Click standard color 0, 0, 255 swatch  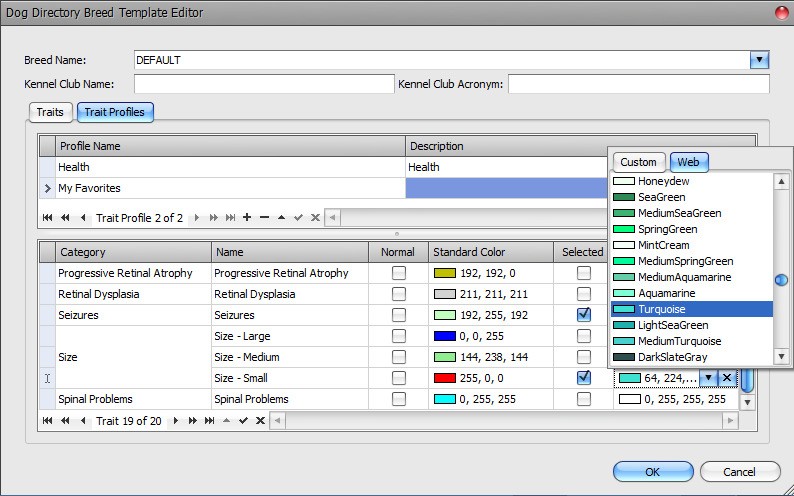click(445, 336)
